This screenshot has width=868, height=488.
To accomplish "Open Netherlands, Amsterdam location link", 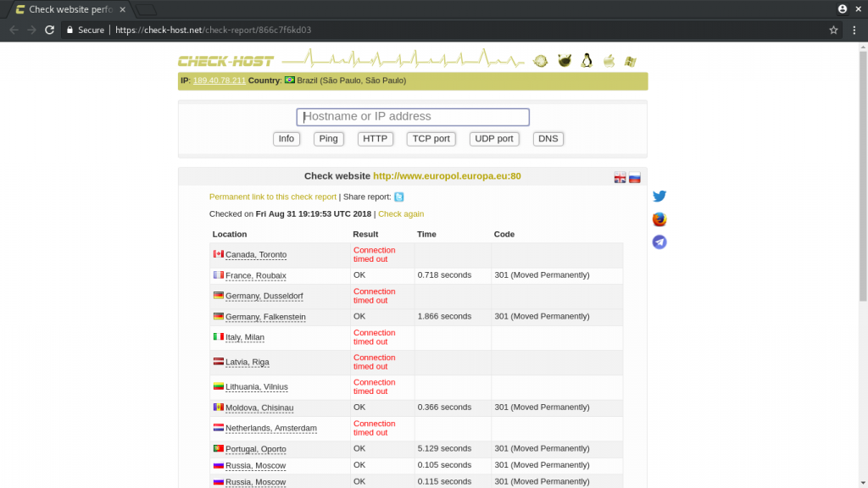I will tap(270, 428).
